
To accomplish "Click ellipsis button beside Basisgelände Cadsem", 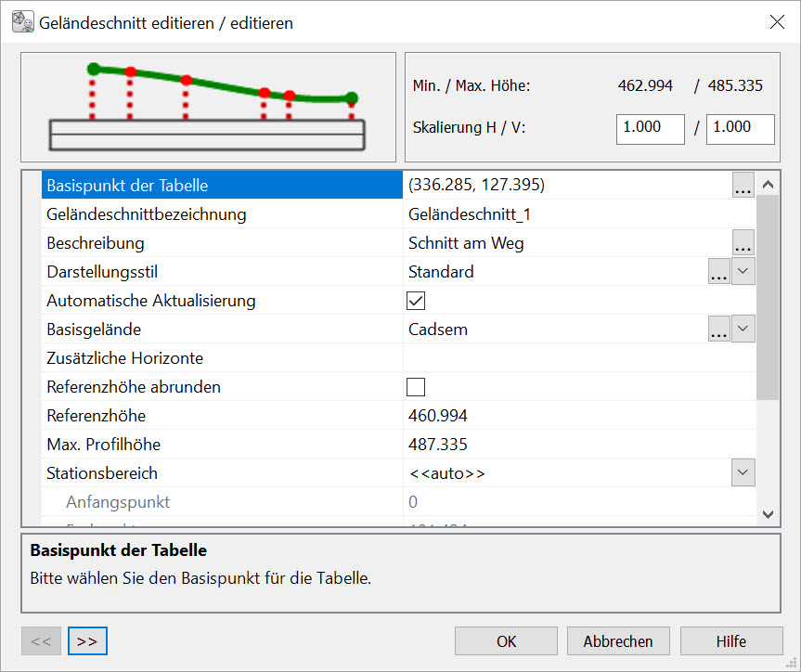I will [x=718, y=330].
